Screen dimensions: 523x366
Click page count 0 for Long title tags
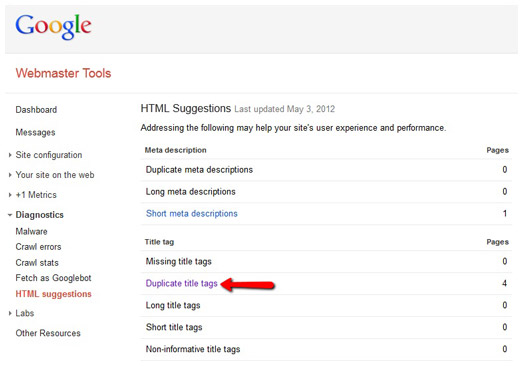point(505,306)
